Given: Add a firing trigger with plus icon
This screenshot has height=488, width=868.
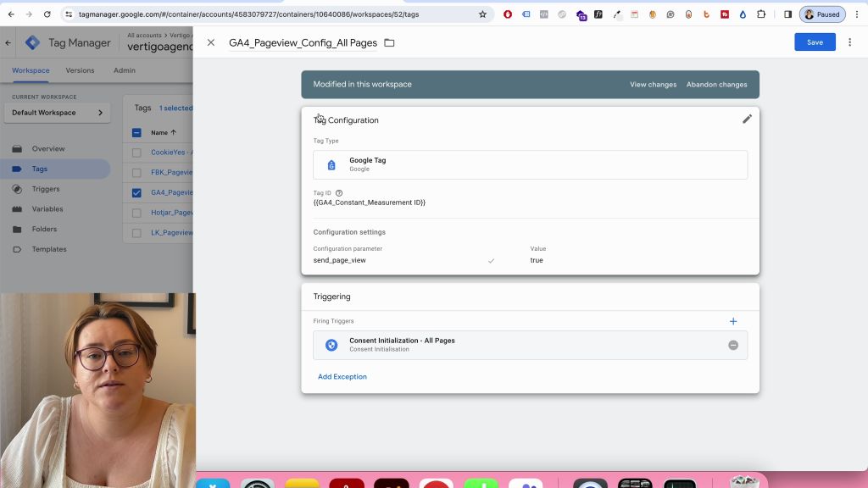Looking at the screenshot, I should (733, 321).
